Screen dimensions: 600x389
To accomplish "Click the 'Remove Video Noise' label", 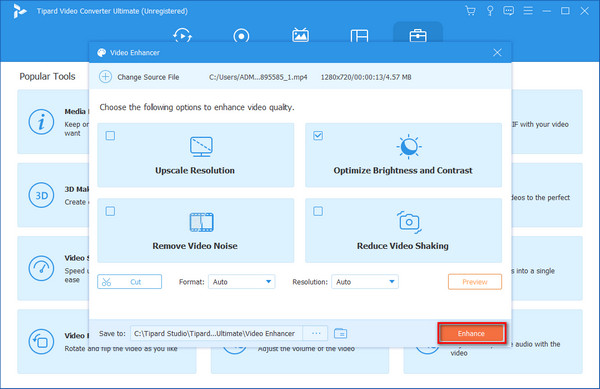I will pyautogui.click(x=195, y=246).
